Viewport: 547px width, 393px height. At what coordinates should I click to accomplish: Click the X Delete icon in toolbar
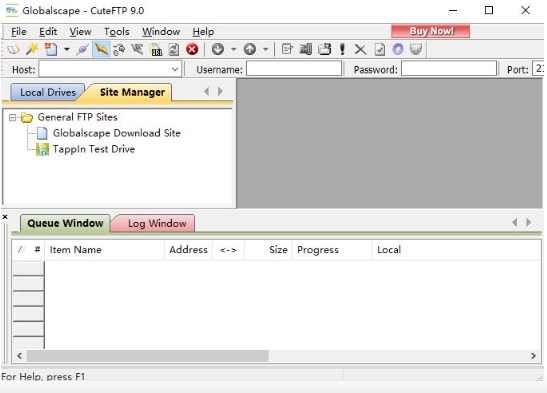[x=360, y=50]
